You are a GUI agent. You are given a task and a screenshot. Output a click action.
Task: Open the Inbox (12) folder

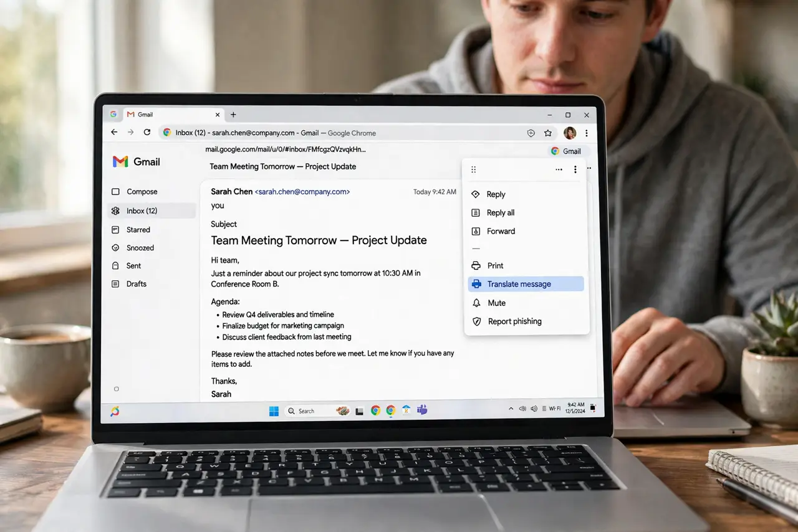pos(151,211)
